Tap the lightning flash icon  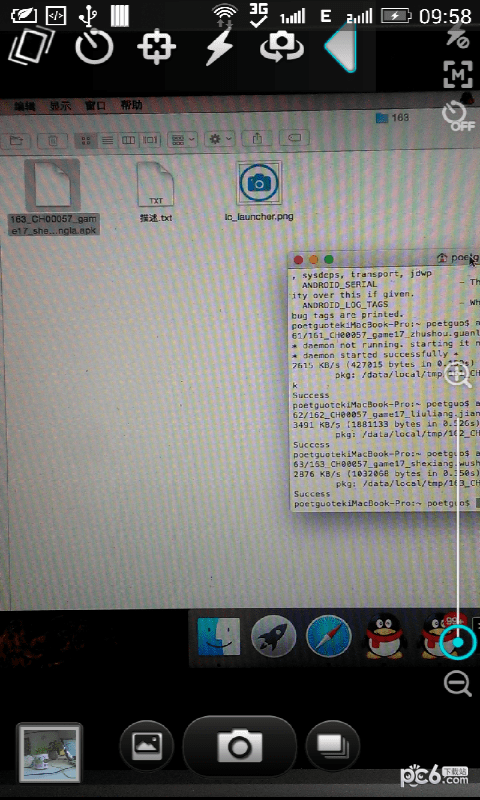pyautogui.click(x=220, y=46)
